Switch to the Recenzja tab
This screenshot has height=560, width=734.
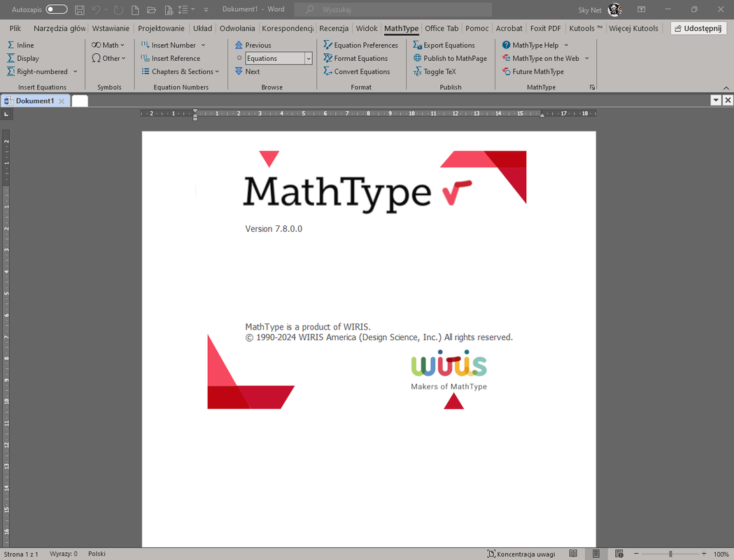[334, 29]
